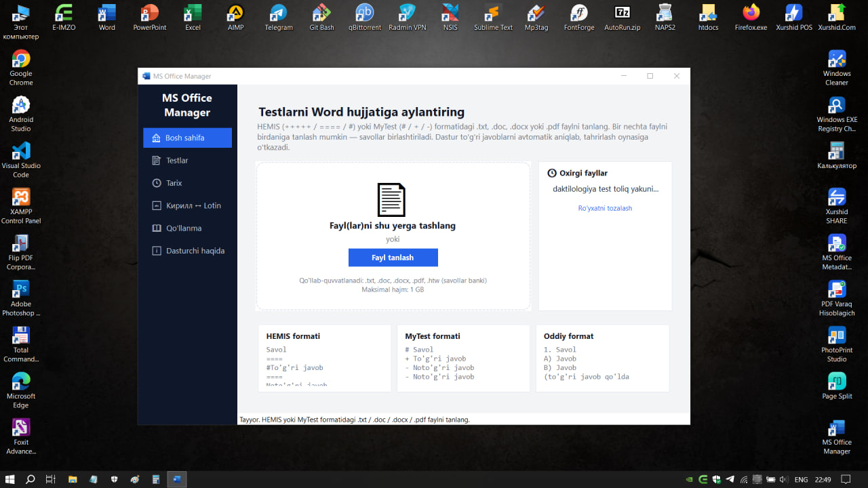The image size is (868, 488).
Task: Select the htdocs folder shortcut
Action: coord(708,18)
